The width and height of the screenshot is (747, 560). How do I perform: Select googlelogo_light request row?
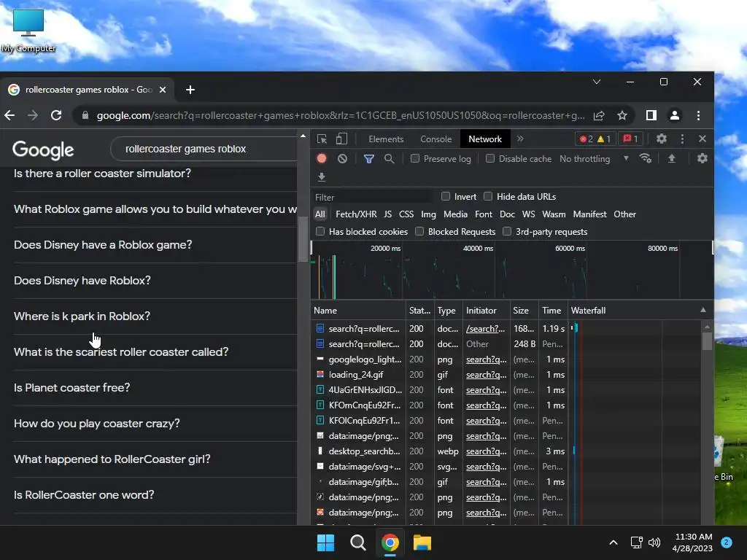coord(506,359)
